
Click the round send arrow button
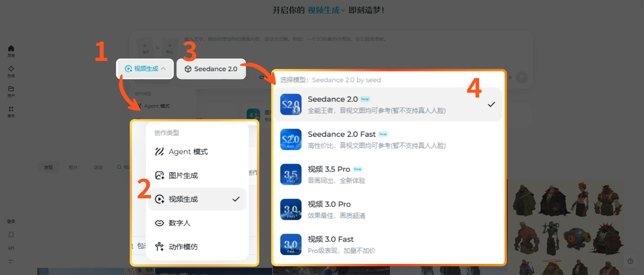pyautogui.click(x=521, y=77)
